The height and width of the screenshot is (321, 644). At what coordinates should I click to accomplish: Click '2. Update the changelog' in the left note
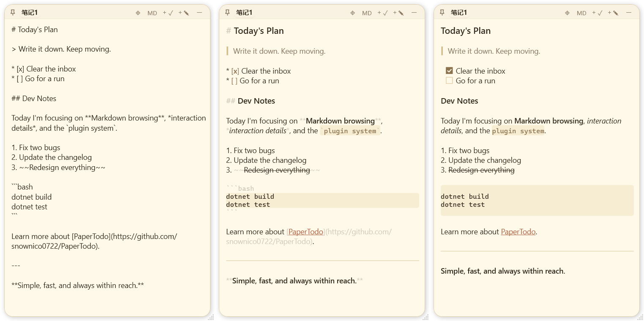(x=52, y=157)
